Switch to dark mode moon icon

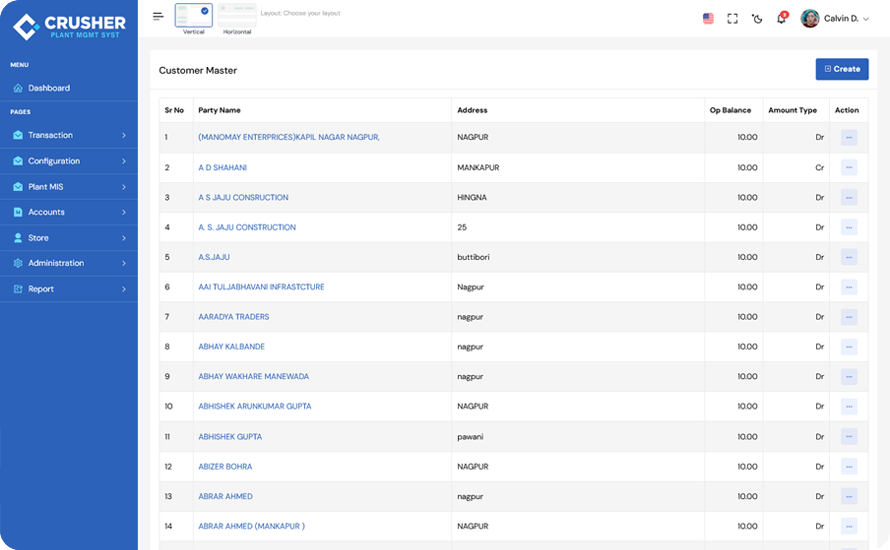pos(757,19)
